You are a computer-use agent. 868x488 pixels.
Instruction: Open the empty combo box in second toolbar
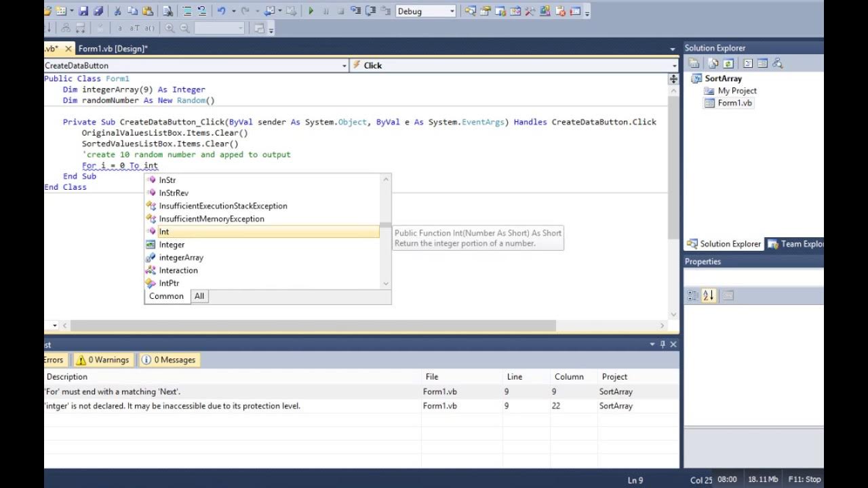220,28
